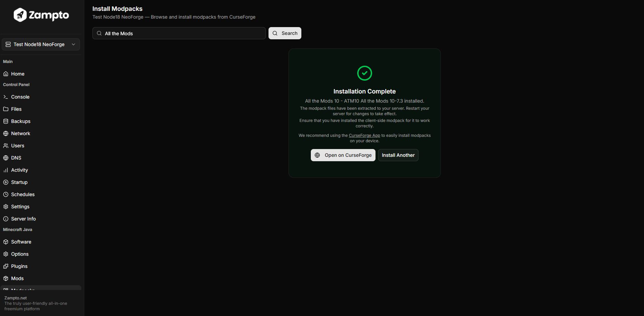Navigate to Files
644x316 pixels.
[41, 109]
